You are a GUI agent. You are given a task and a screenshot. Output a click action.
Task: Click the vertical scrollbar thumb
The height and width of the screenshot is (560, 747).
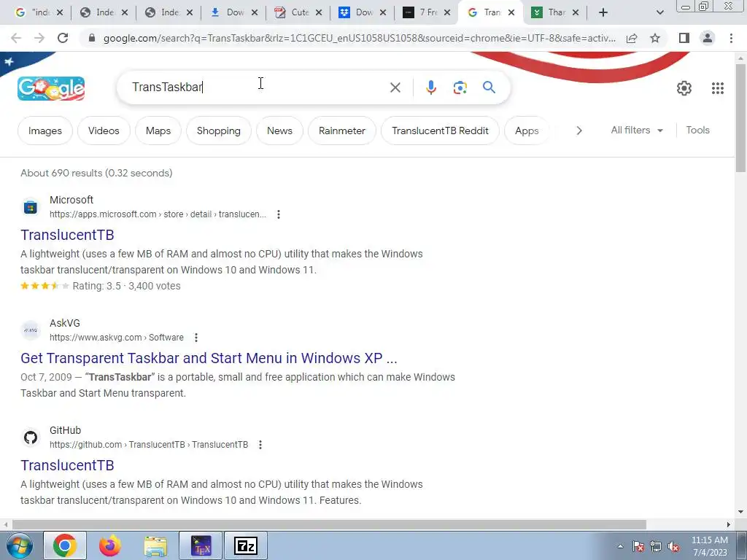(x=740, y=117)
